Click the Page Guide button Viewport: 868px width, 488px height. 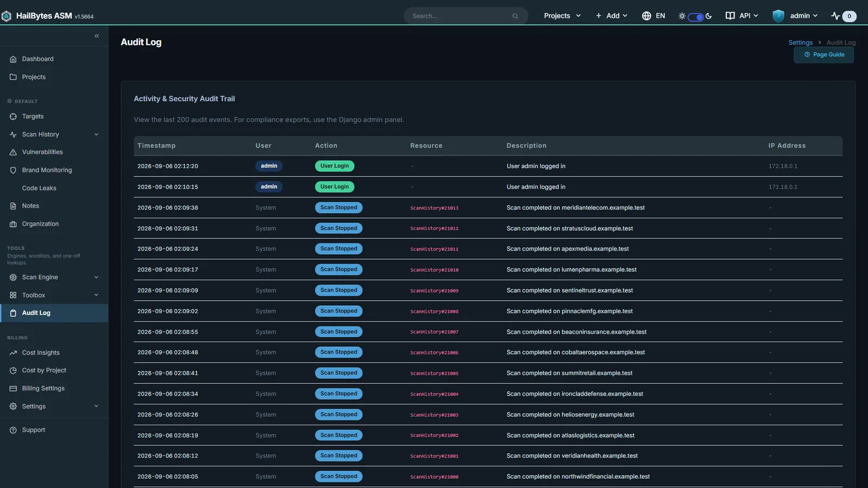[x=824, y=55]
